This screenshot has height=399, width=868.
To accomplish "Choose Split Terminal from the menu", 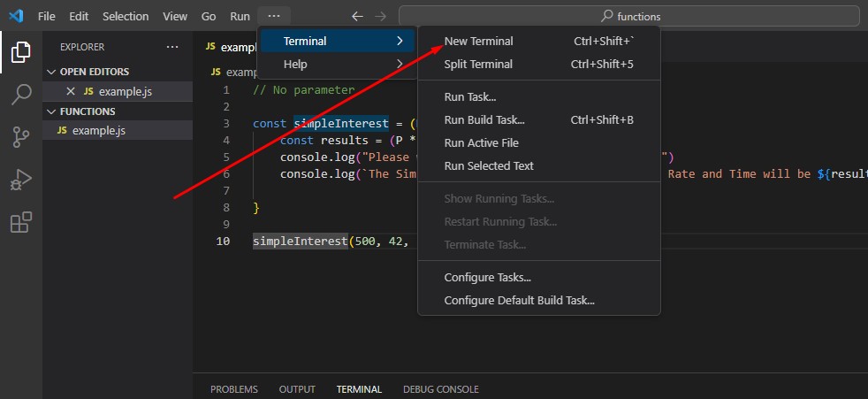I will [x=538, y=65].
